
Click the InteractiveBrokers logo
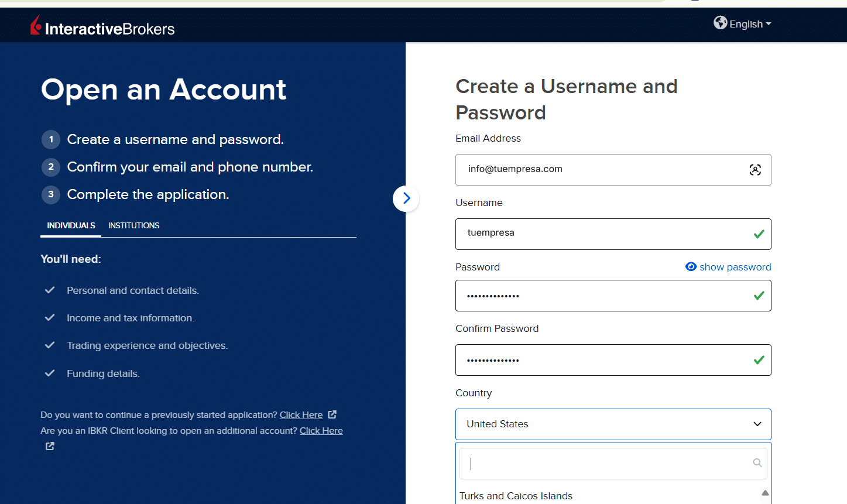coord(102,26)
